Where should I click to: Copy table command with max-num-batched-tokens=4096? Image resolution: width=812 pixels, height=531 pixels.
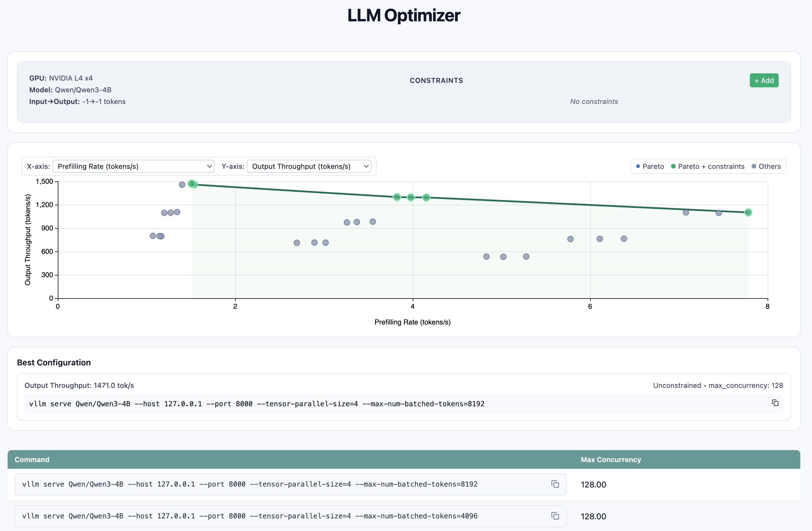(x=555, y=516)
